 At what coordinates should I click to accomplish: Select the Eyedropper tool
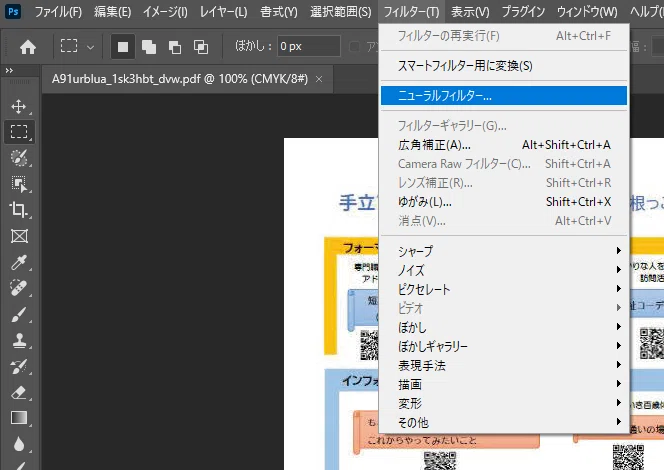click(x=19, y=262)
